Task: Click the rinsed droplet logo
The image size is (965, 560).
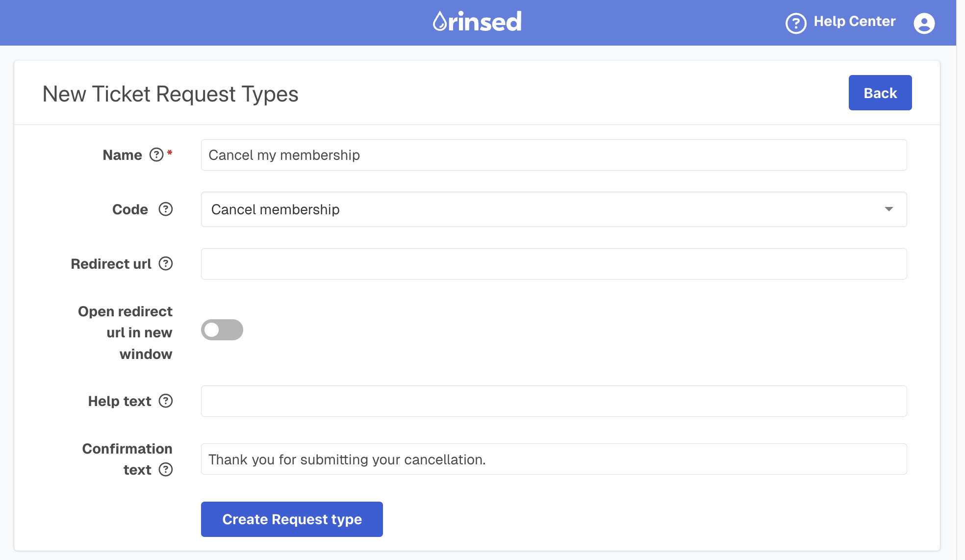Action: click(x=477, y=22)
